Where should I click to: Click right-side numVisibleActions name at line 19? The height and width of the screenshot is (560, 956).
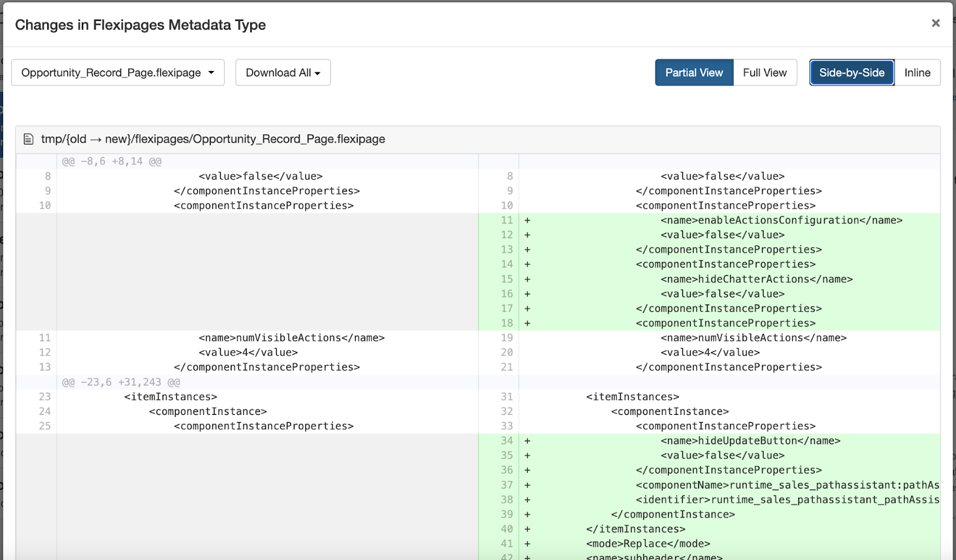[x=753, y=338]
